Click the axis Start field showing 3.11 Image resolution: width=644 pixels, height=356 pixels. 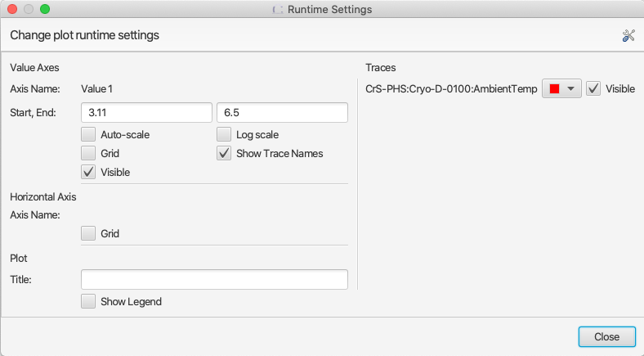(x=146, y=113)
